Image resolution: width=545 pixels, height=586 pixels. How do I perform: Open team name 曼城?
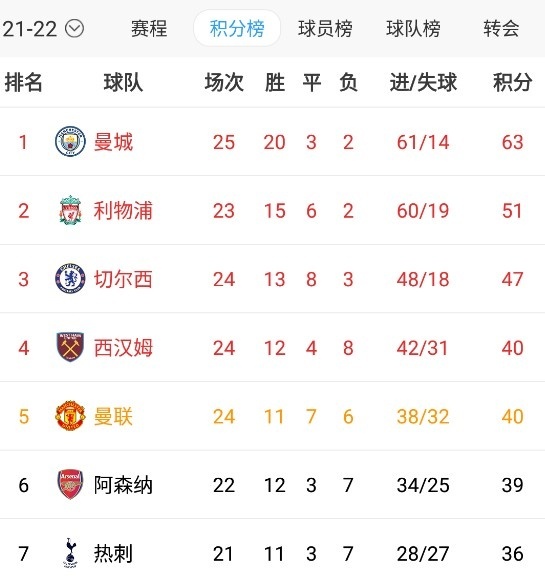click(113, 142)
